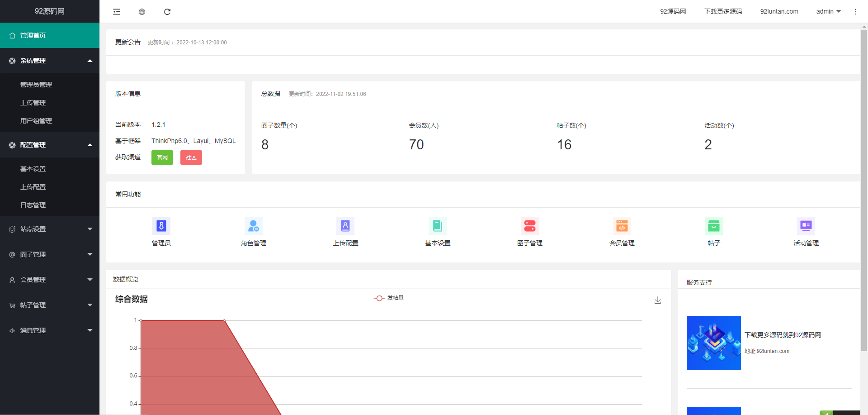
Task: Expand the 消息管理 menu arrow
Action: coord(90,330)
